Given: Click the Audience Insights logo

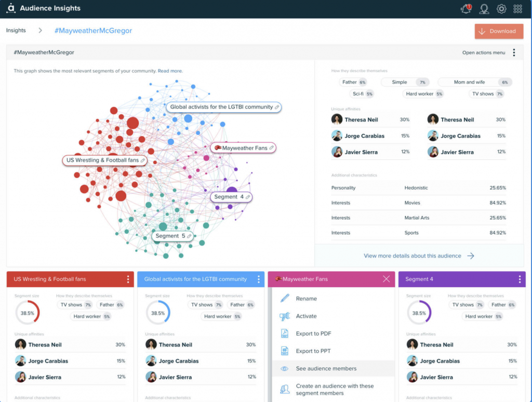Looking at the screenshot, I should coord(11,8).
